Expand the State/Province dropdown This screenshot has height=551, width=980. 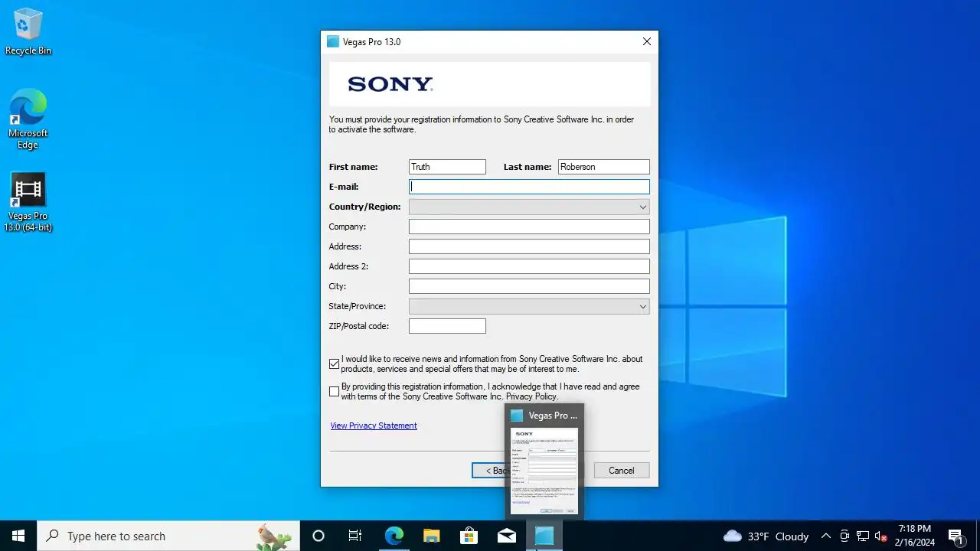tap(529, 306)
